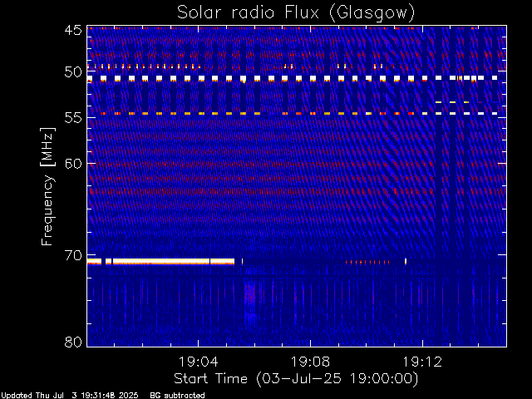Click the 70 frequency tick label
Screen dimensions: 532x399
pyautogui.click(x=73, y=255)
